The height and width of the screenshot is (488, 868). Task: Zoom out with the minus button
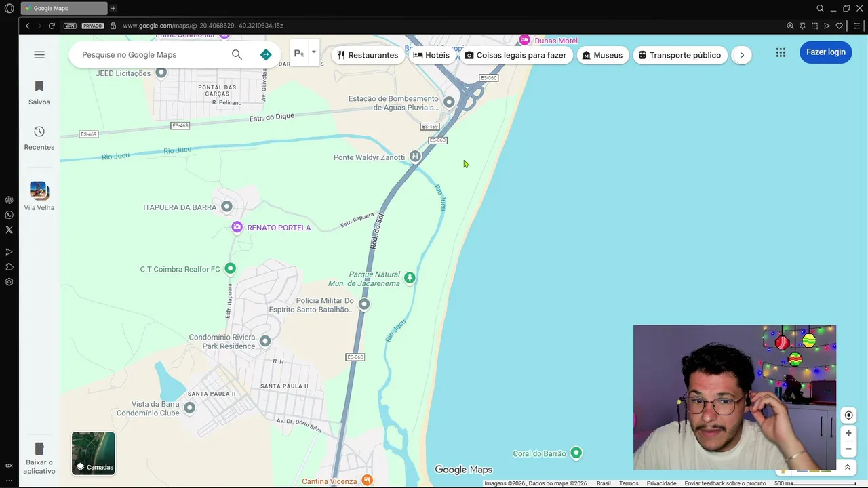pos(848,449)
